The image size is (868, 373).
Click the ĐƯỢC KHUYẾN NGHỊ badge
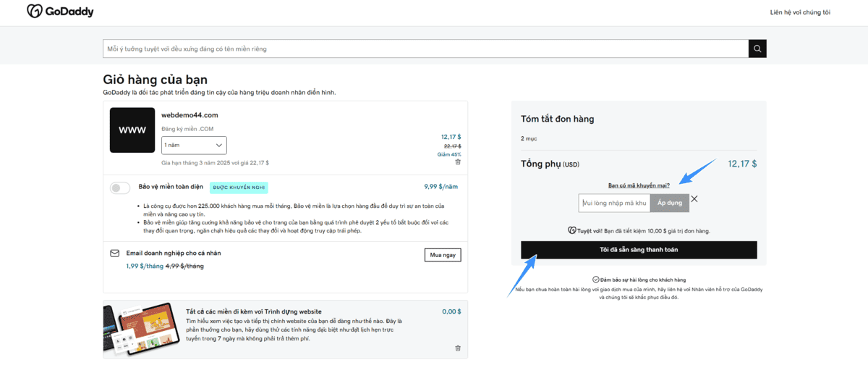coord(239,188)
